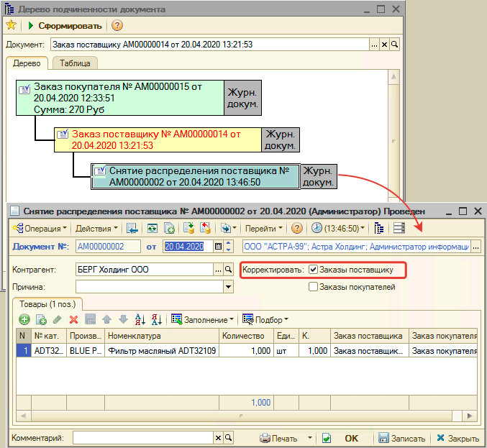This screenshot has height=448, width=487.
Task: Open the document time (13:46:50) dropdown
Action: coord(338,229)
